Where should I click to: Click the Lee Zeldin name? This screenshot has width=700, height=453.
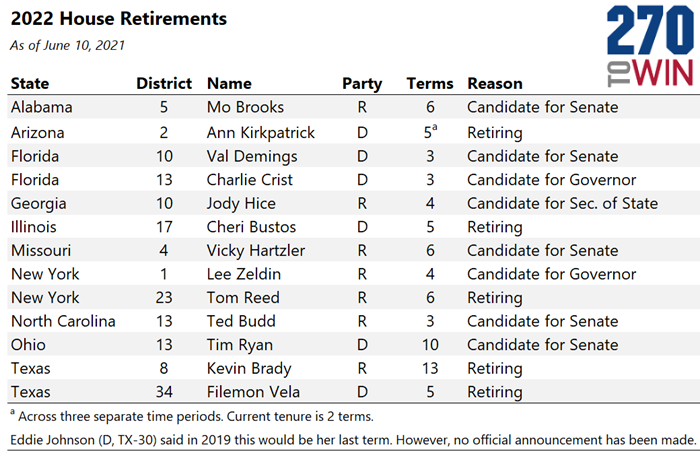pyautogui.click(x=244, y=274)
